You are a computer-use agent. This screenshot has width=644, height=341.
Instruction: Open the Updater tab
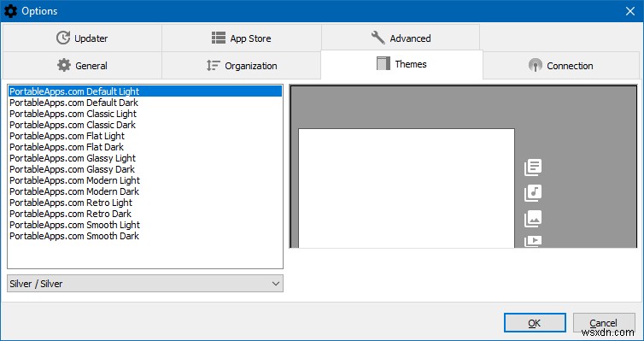click(82, 38)
